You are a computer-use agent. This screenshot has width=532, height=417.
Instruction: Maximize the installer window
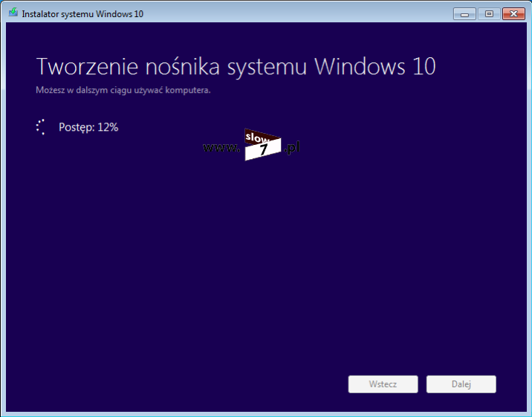[489, 14]
